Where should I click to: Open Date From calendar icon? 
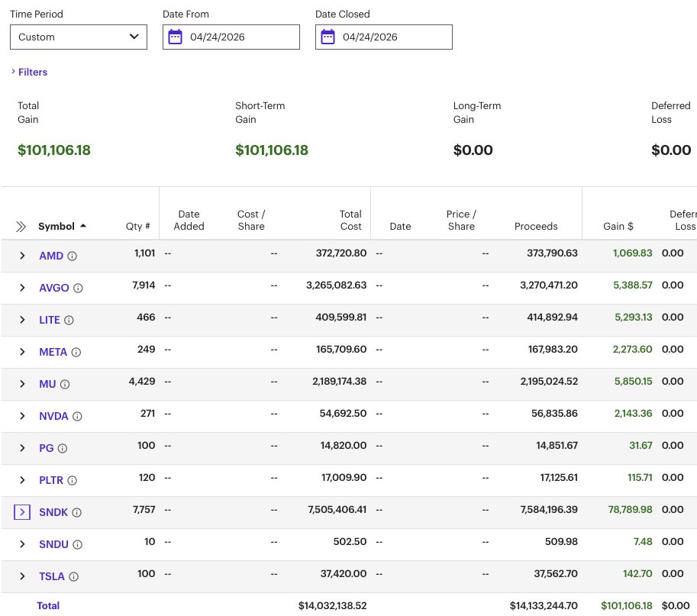[175, 37]
